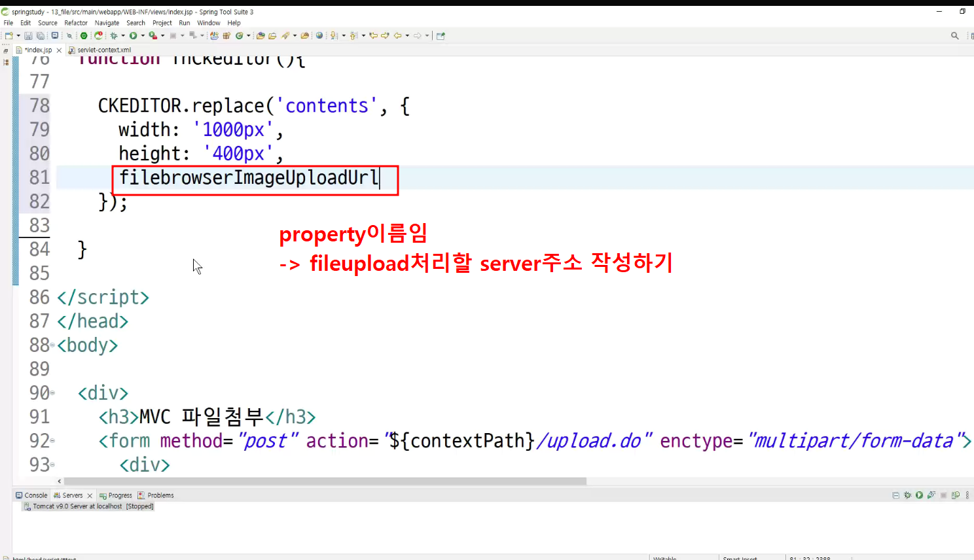The image size is (974, 560).
Task: Click the Profile server icon in Servers panel
Action: (931, 495)
